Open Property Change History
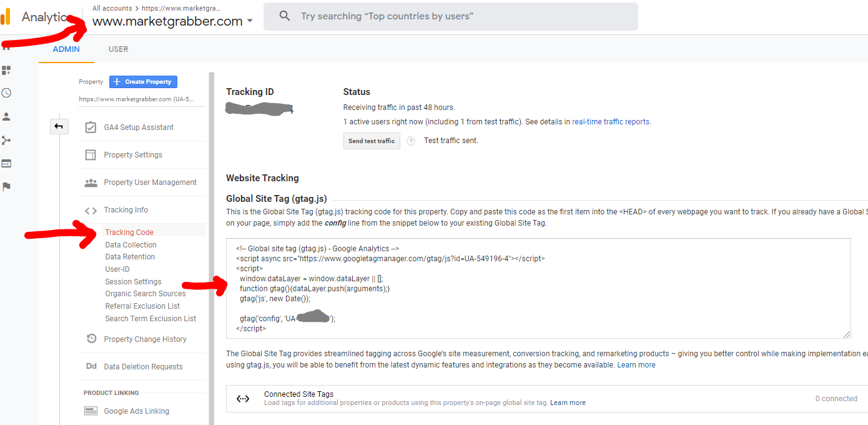 pos(145,339)
